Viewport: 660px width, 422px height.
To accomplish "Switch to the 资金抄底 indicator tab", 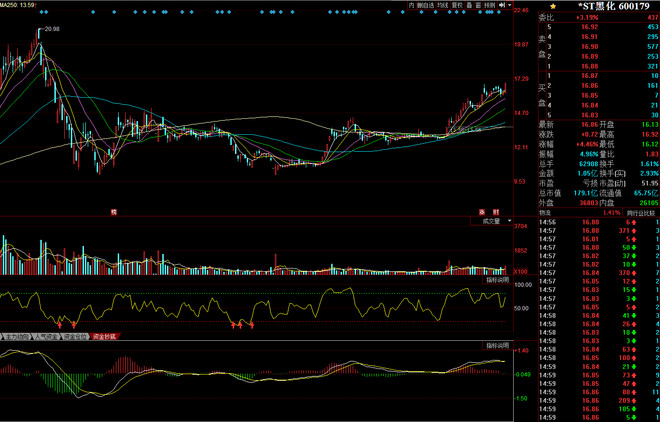I will coord(105,337).
